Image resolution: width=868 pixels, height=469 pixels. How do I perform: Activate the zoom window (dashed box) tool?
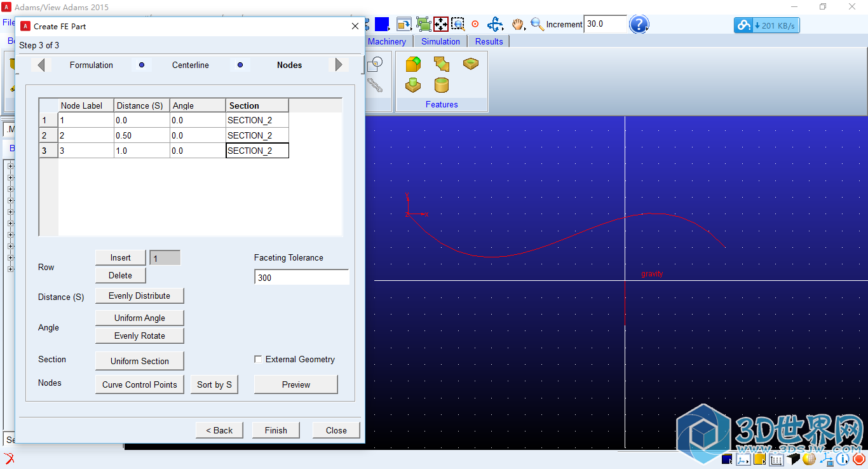[458, 24]
